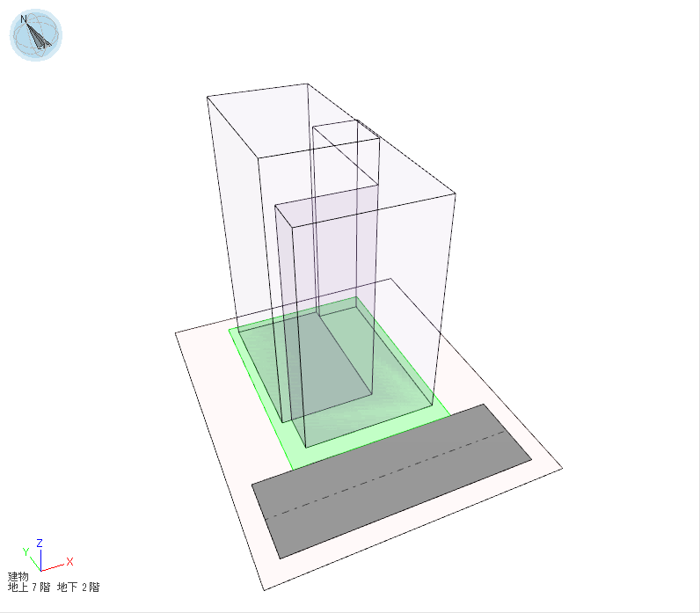Click the compass needle arrow

point(39,35)
